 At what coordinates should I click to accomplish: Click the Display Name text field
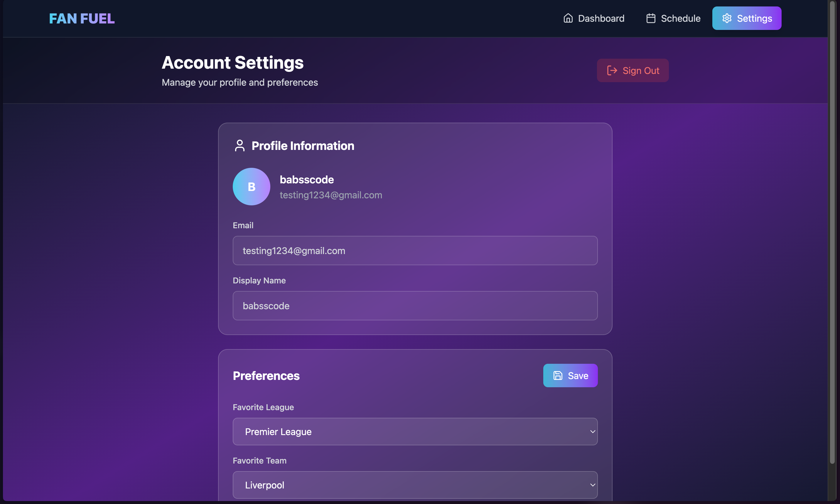click(x=414, y=306)
